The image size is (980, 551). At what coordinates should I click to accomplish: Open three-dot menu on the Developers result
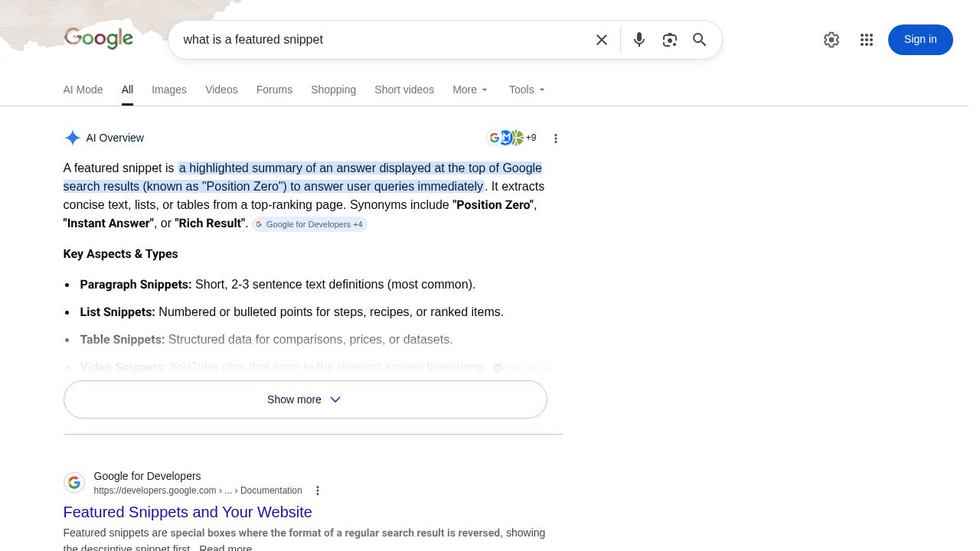tap(318, 490)
